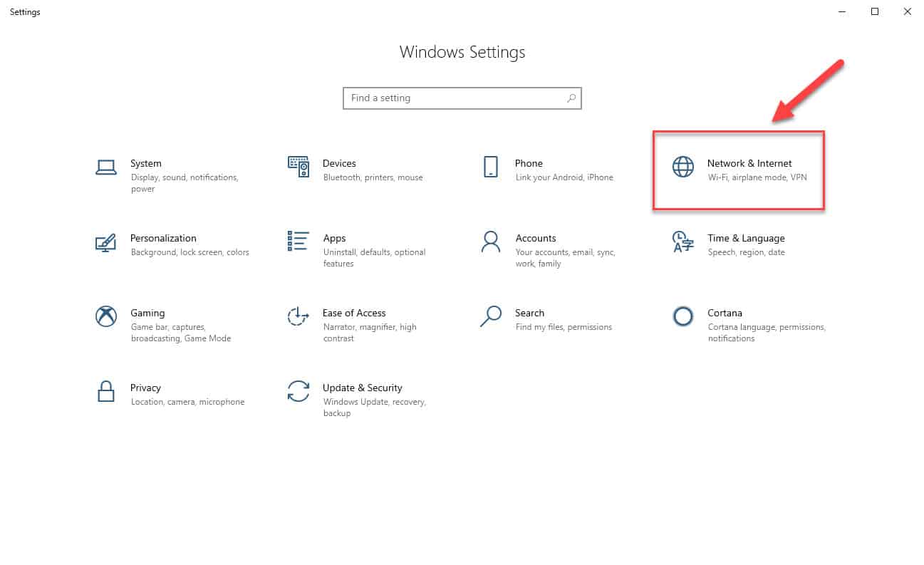Open the Personalization label
924x565 pixels.
coord(163,238)
